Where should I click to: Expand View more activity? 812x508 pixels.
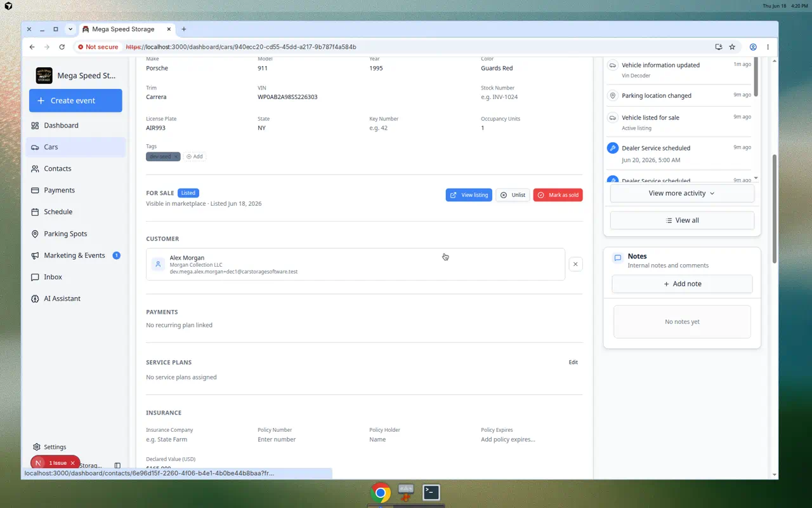pyautogui.click(x=682, y=193)
